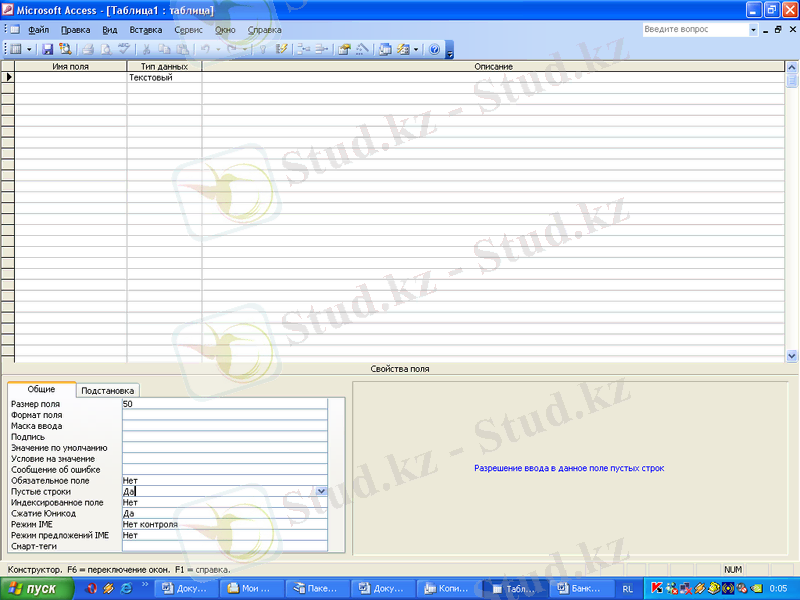Switch to the Подстановка tab
Screen dimensions: 800x600
tap(108, 390)
